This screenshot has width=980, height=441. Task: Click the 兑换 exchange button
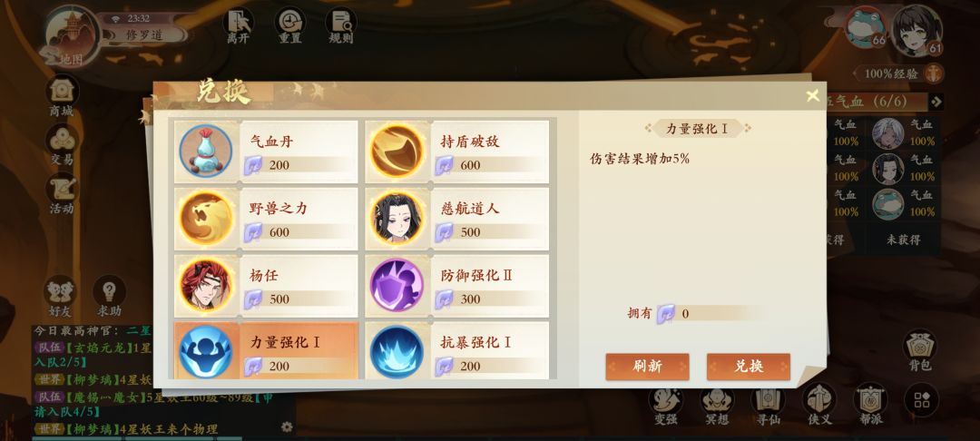749,367
